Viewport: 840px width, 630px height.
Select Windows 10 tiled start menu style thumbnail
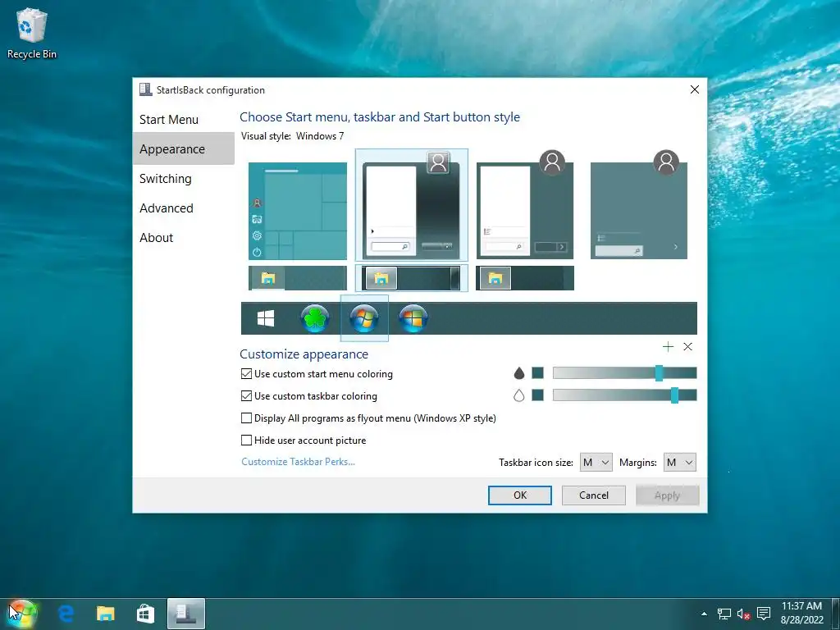[297, 211]
